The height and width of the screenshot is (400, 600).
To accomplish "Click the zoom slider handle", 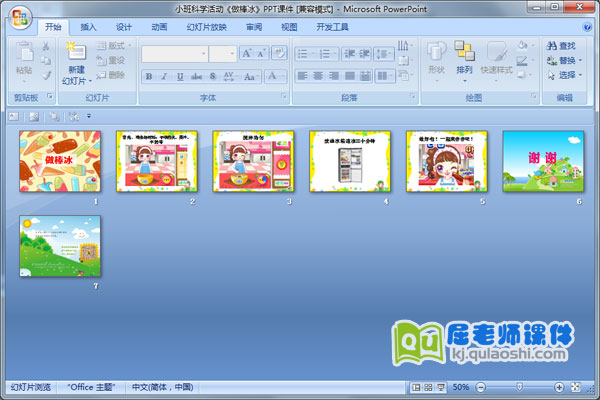I will (519, 387).
